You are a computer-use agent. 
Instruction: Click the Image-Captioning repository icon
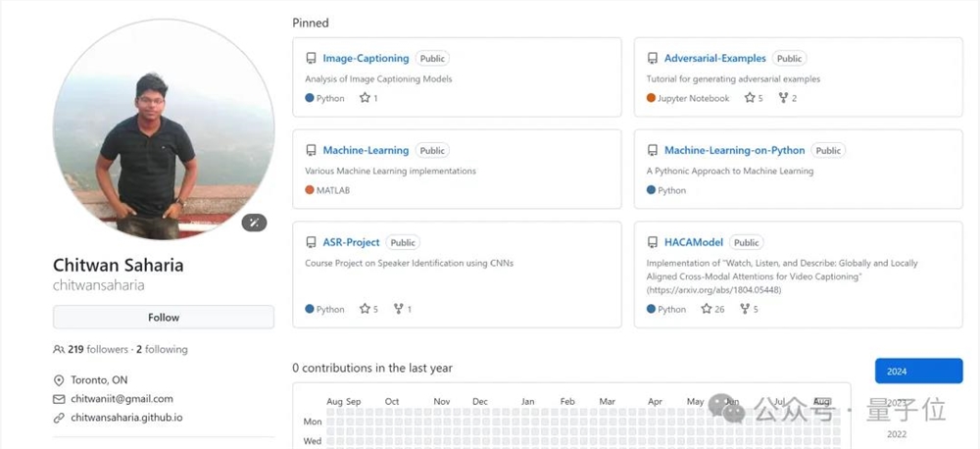tap(311, 59)
